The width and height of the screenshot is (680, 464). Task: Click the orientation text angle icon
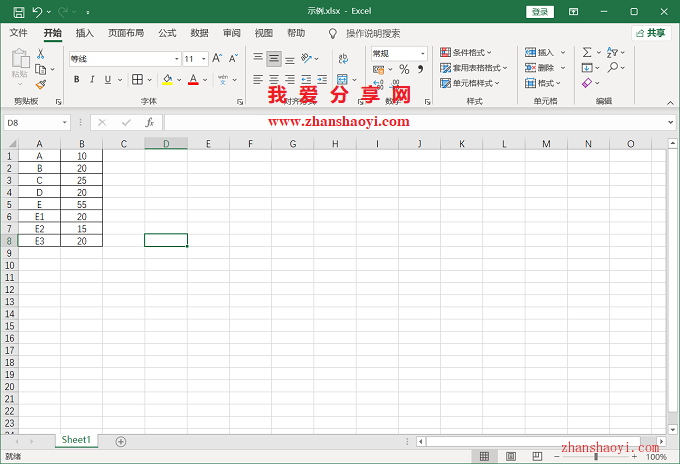point(307,58)
